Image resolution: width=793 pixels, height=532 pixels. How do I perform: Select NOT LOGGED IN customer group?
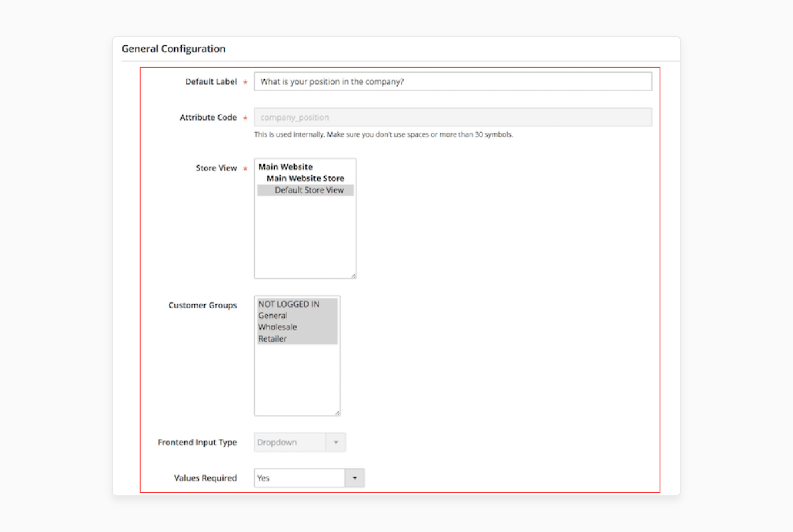(x=297, y=304)
